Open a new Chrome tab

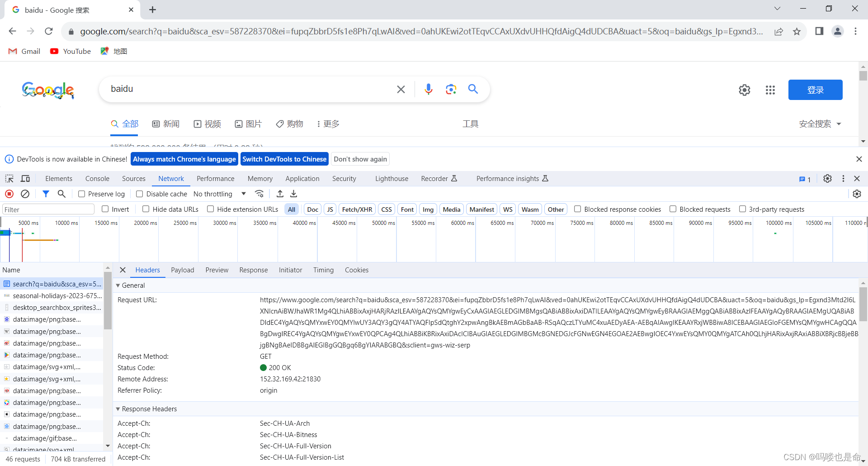coord(153,10)
